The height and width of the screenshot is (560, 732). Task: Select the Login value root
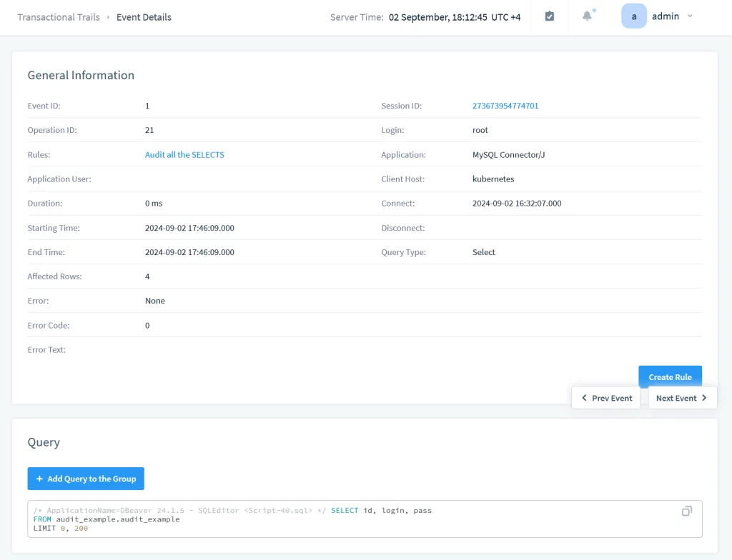(x=480, y=130)
